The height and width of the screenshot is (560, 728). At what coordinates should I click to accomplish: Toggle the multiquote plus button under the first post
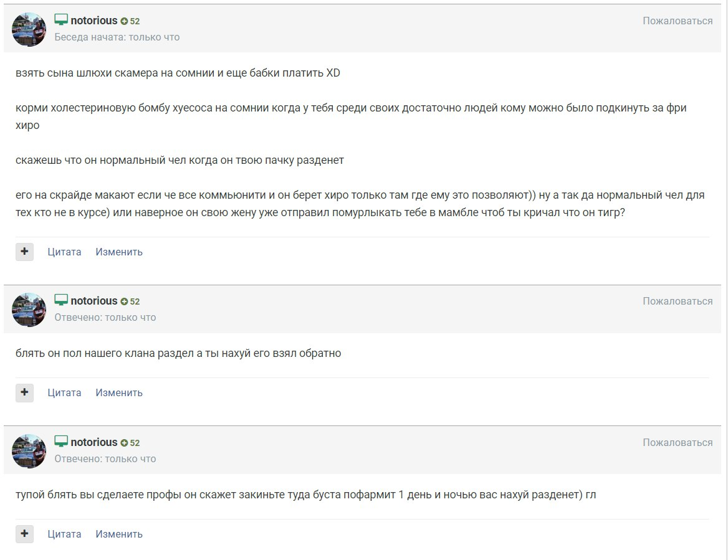24,252
